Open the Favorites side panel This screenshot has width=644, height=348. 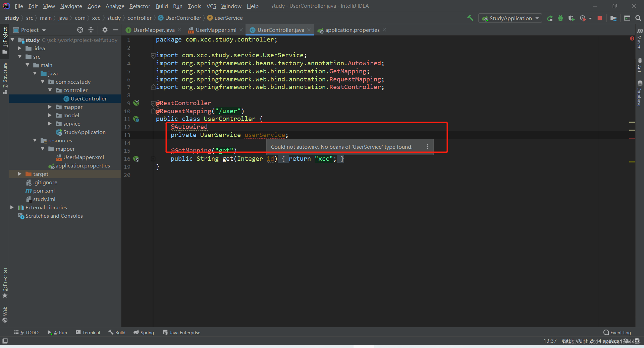point(5,282)
